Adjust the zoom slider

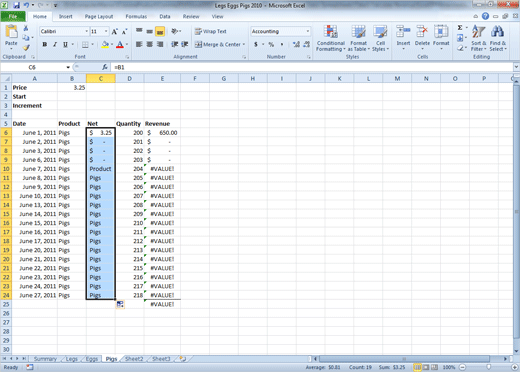(x=488, y=367)
